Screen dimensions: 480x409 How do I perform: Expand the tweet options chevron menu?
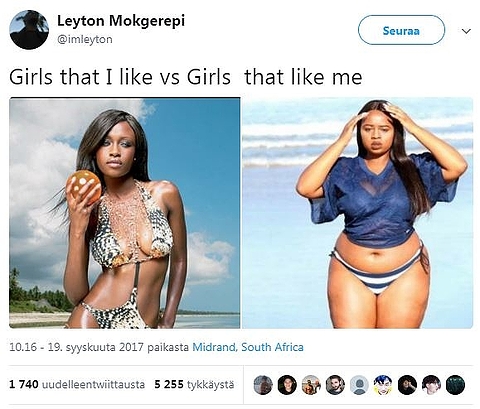pos(466,31)
